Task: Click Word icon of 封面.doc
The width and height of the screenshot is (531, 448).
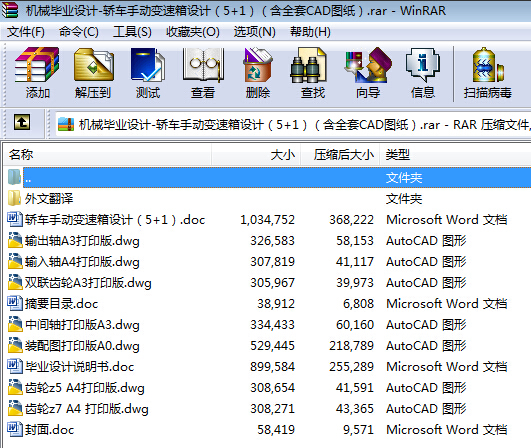Action: point(14,429)
